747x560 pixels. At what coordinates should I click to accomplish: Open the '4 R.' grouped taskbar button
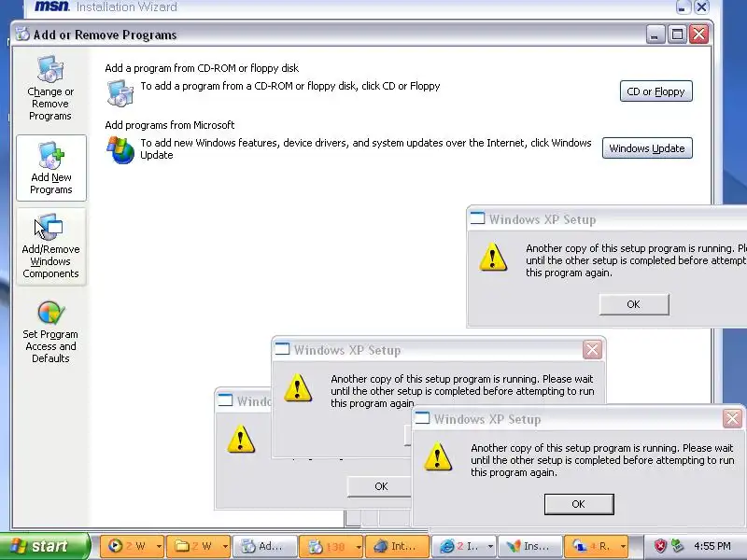597,546
